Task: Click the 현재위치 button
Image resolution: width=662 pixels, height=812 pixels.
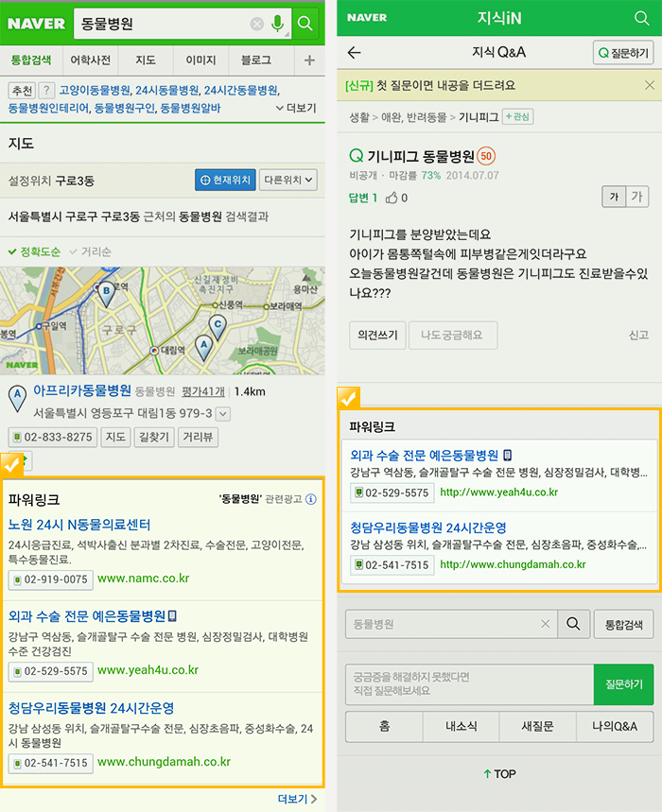Action: point(225,181)
